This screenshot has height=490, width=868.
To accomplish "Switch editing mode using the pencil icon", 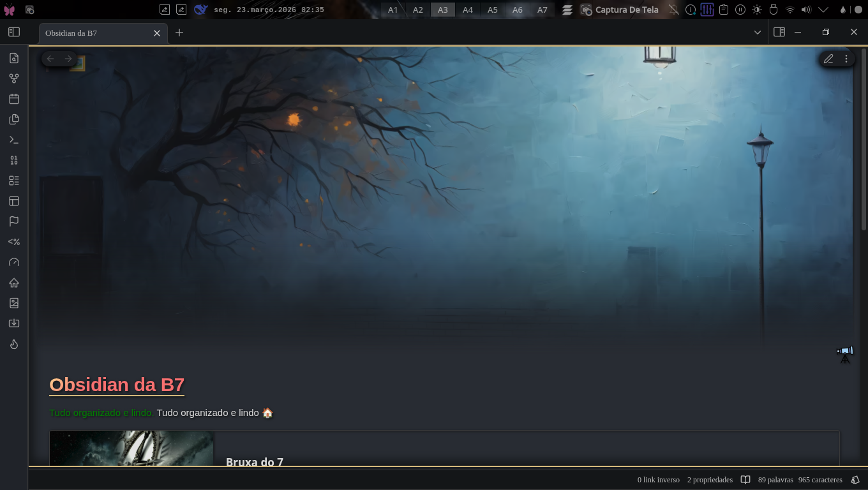I will tap(828, 59).
